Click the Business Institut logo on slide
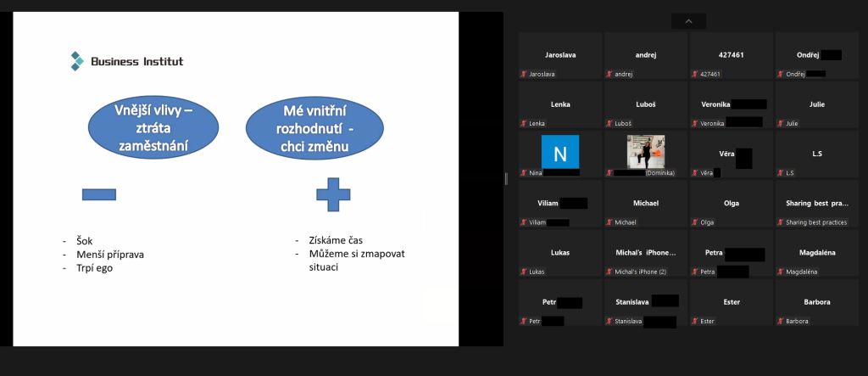868x376 pixels. click(x=127, y=61)
